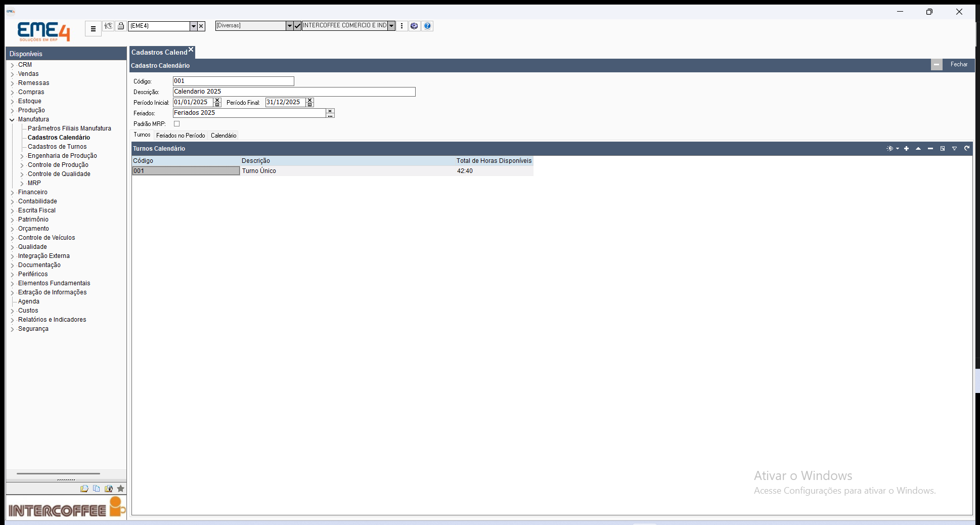This screenshot has width=980, height=525.
Task: Open the [Diversas] dropdown arrow
Action: [289, 26]
